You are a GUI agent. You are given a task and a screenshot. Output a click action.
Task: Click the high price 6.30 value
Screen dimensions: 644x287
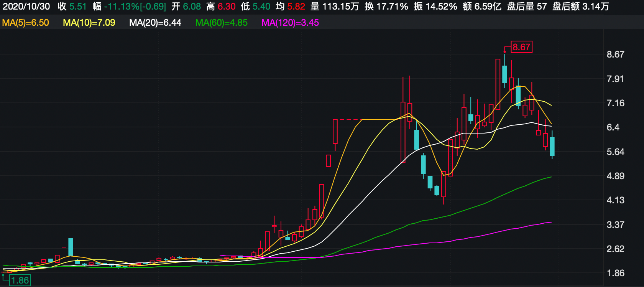point(227,7)
